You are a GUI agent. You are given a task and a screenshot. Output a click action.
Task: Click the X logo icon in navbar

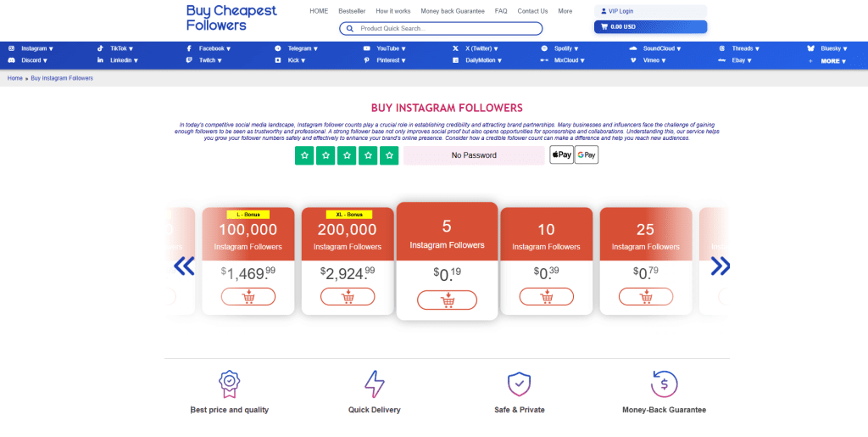tap(455, 48)
